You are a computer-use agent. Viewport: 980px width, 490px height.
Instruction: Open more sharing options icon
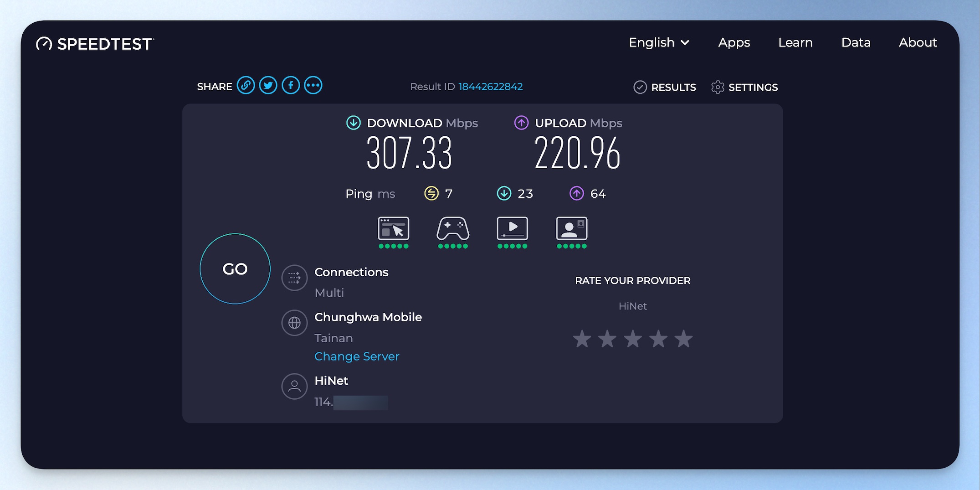pyautogui.click(x=313, y=86)
